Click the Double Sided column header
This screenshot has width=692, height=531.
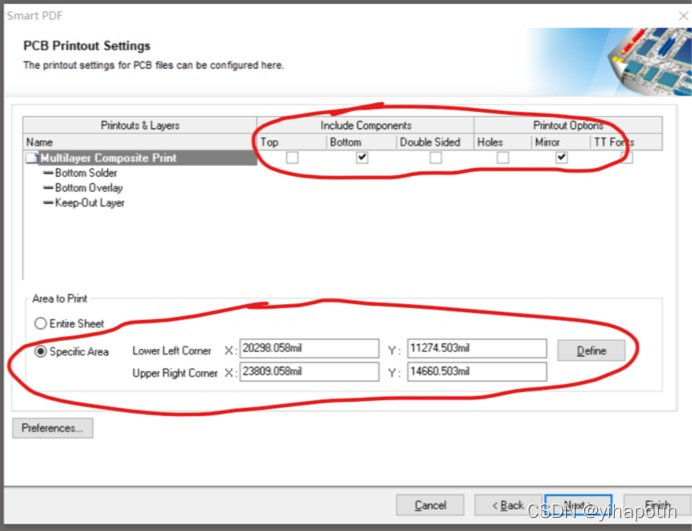(x=435, y=142)
